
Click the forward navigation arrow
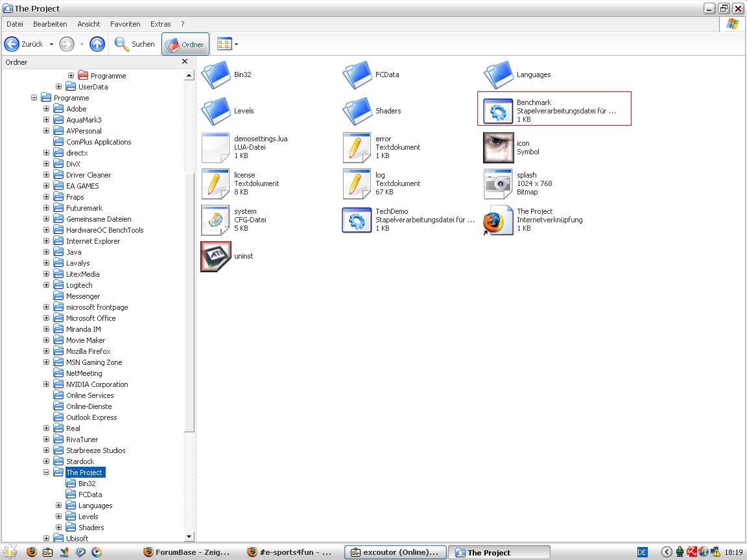pyautogui.click(x=67, y=44)
